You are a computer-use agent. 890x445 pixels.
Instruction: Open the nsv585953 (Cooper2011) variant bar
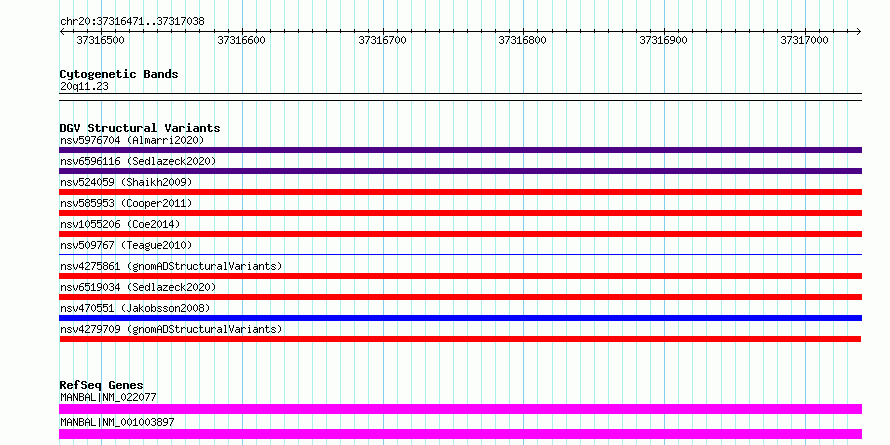point(460,213)
